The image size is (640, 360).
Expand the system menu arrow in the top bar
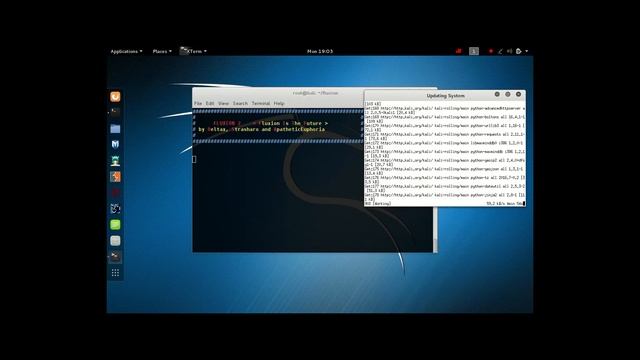point(527,51)
